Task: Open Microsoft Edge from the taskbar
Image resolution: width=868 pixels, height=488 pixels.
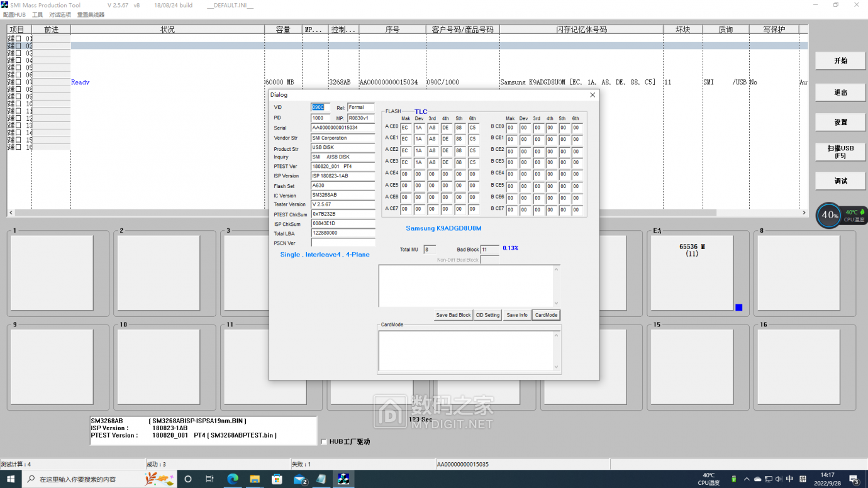Action: 233,479
